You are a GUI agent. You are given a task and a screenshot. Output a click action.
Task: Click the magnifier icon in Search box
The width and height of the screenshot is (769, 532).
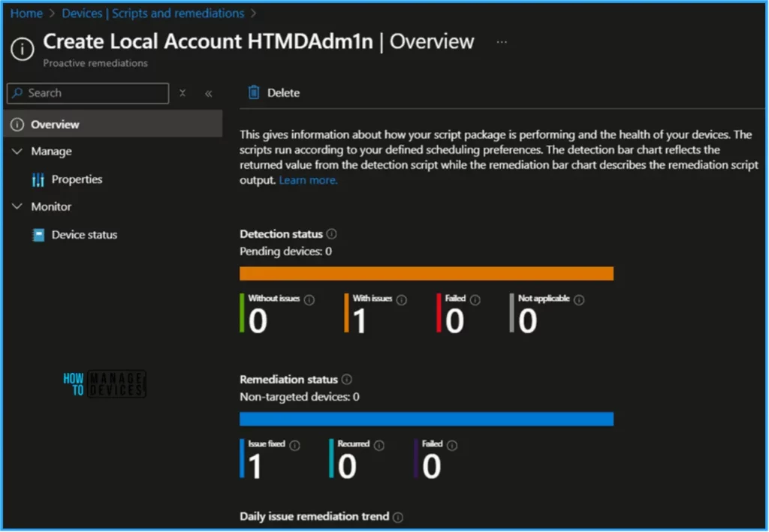pos(17,92)
